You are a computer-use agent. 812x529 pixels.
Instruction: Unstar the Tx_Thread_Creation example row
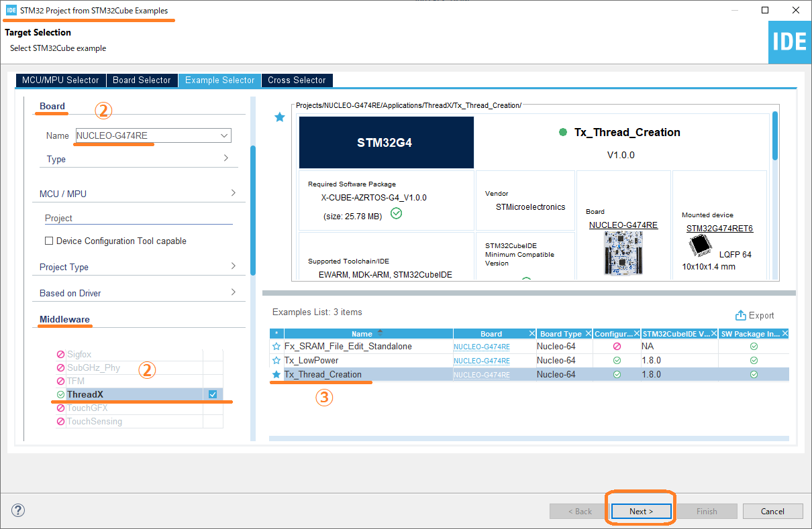276,375
